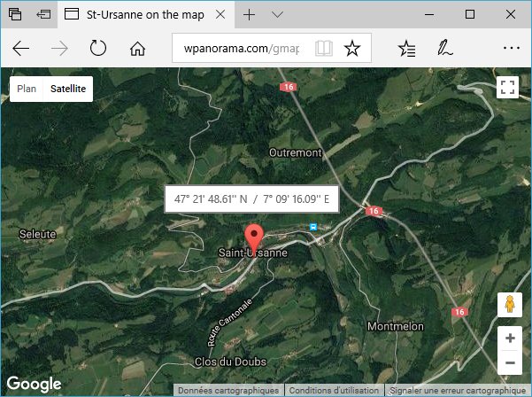Open the Hub favorites list icon

[x=406, y=48]
